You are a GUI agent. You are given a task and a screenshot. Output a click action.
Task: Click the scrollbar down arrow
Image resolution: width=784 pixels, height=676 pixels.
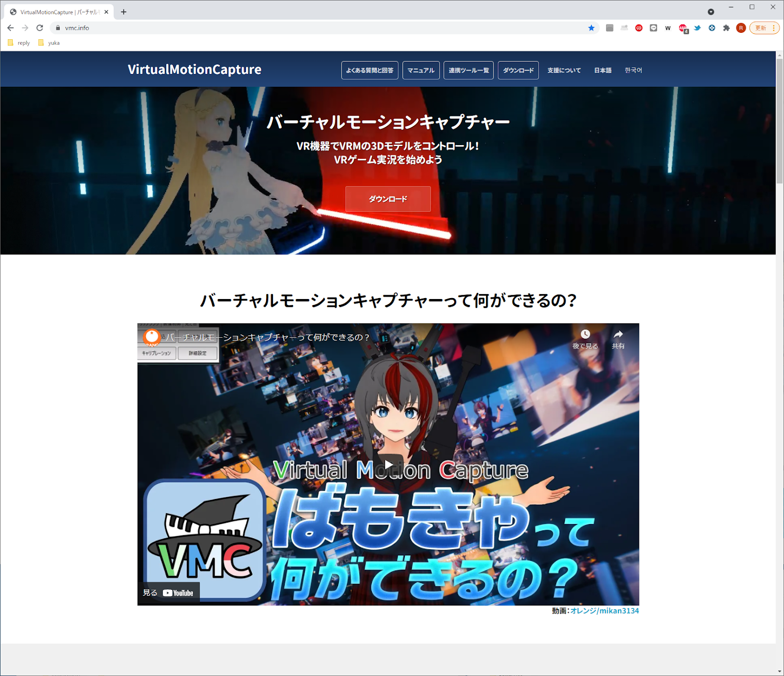click(780, 672)
